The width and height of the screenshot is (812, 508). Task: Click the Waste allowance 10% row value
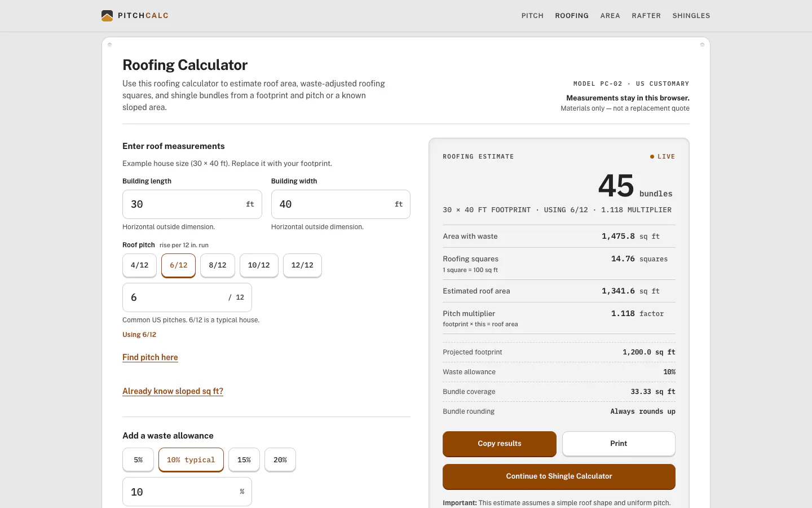(x=669, y=372)
